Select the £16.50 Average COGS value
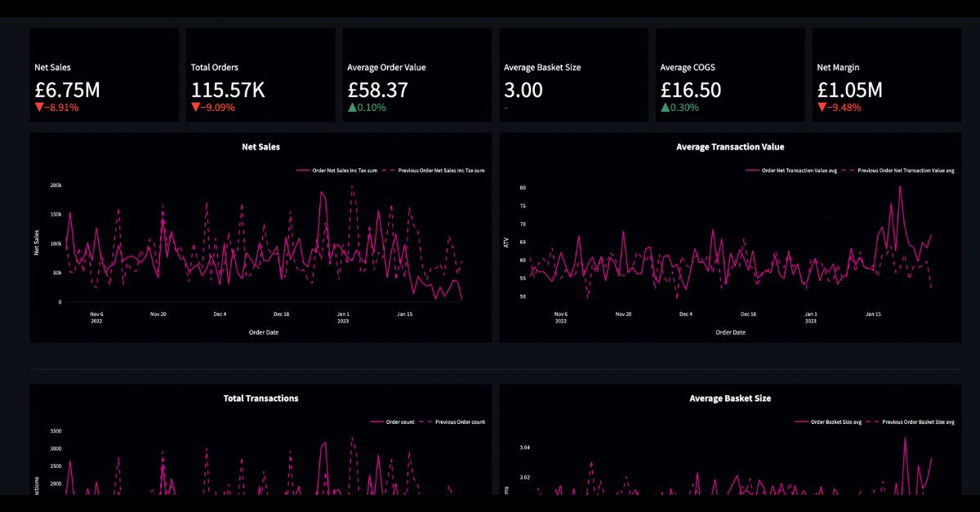 (691, 90)
